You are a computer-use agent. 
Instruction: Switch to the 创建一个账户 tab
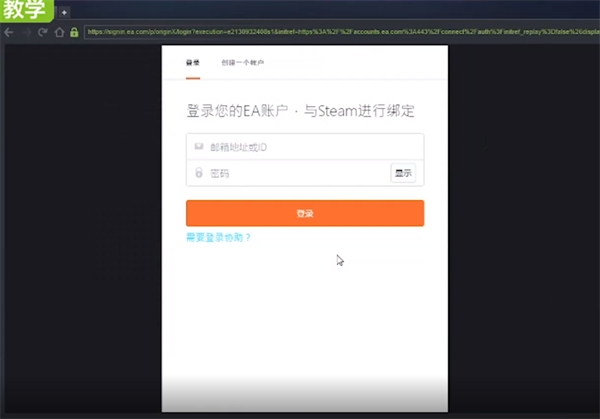tap(243, 63)
